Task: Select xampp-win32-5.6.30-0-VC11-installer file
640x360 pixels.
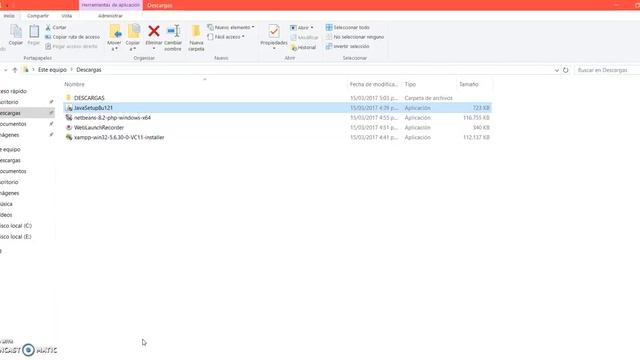Action: point(119,137)
